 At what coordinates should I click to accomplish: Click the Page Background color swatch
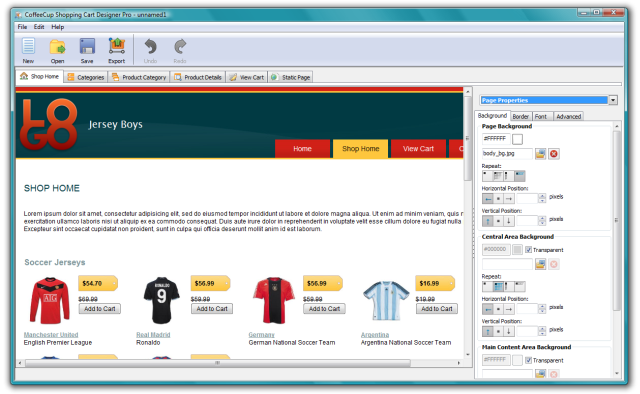click(x=517, y=139)
